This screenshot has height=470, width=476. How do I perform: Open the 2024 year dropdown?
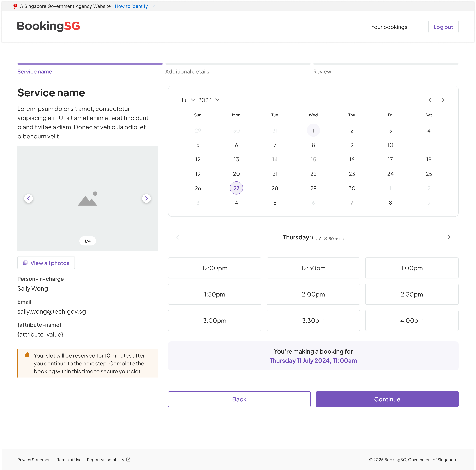209,100
